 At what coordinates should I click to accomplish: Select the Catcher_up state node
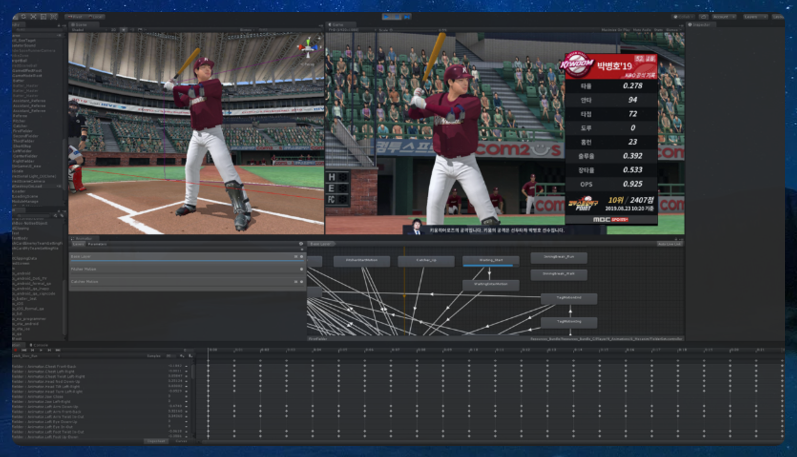tap(426, 261)
